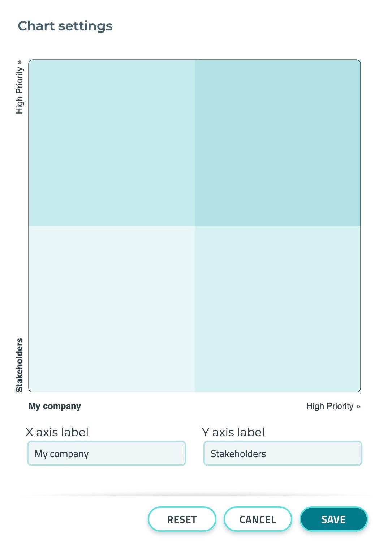Click the SAVE button
The image size is (392, 548).
[333, 519]
